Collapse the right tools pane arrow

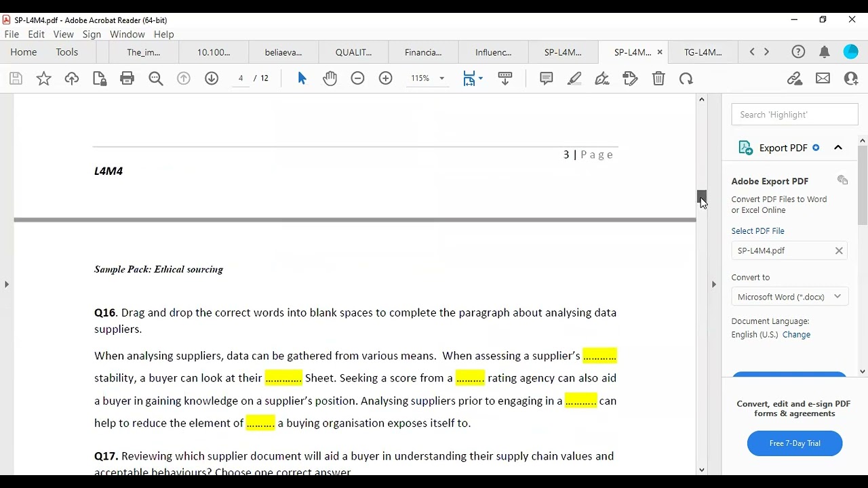click(x=714, y=285)
